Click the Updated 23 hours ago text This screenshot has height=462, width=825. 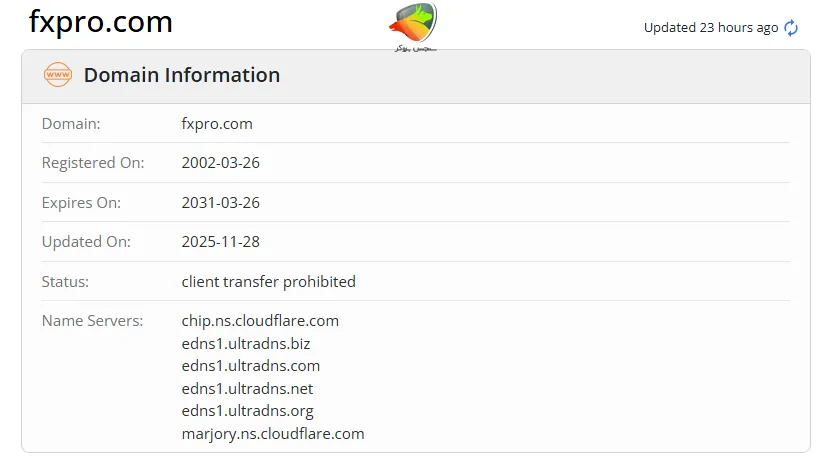[710, 28]
